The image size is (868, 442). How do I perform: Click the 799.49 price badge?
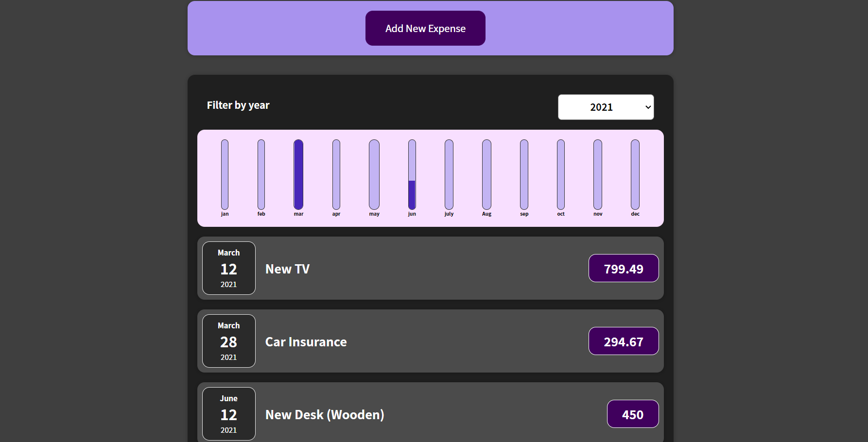(x=624, y=268)
